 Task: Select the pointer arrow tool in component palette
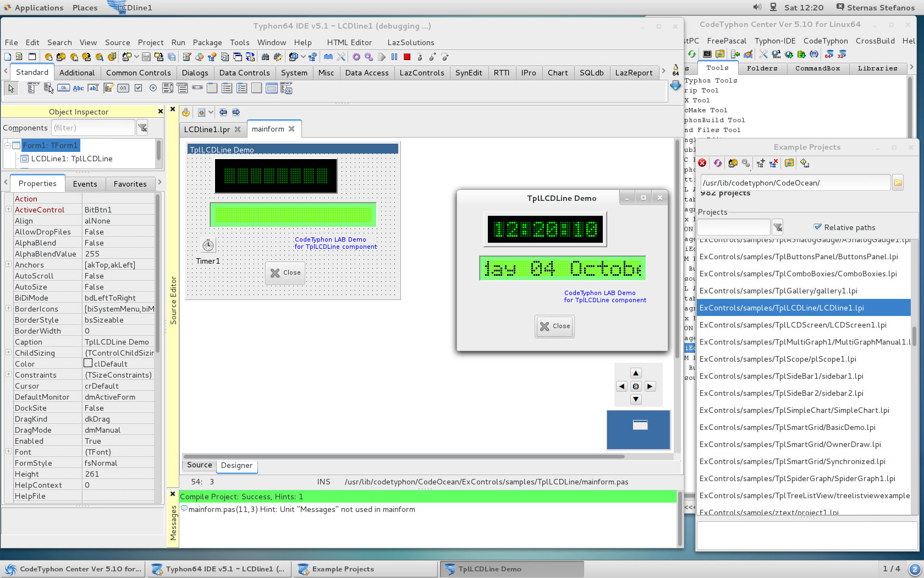click(x=11, y=88)
